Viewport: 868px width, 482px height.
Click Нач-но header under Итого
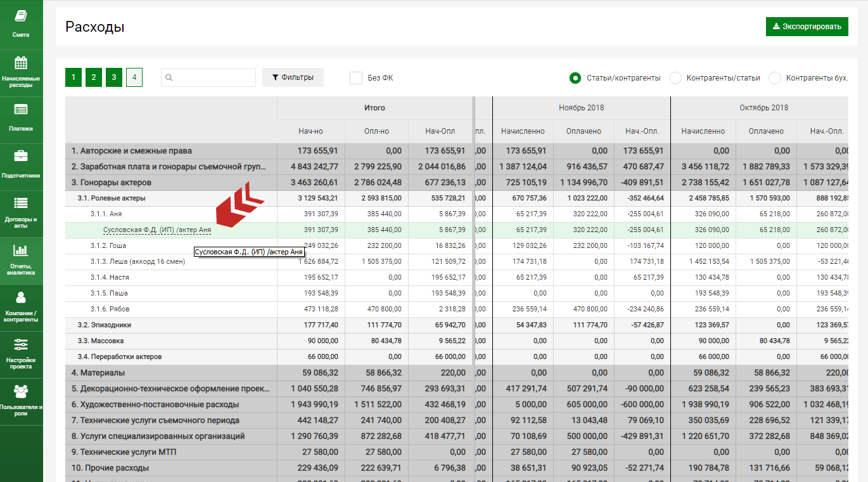[311, 131]
